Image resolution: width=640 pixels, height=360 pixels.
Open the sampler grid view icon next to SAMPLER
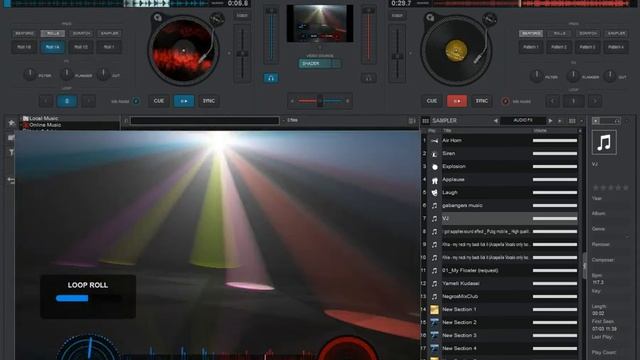coord(425,121)
